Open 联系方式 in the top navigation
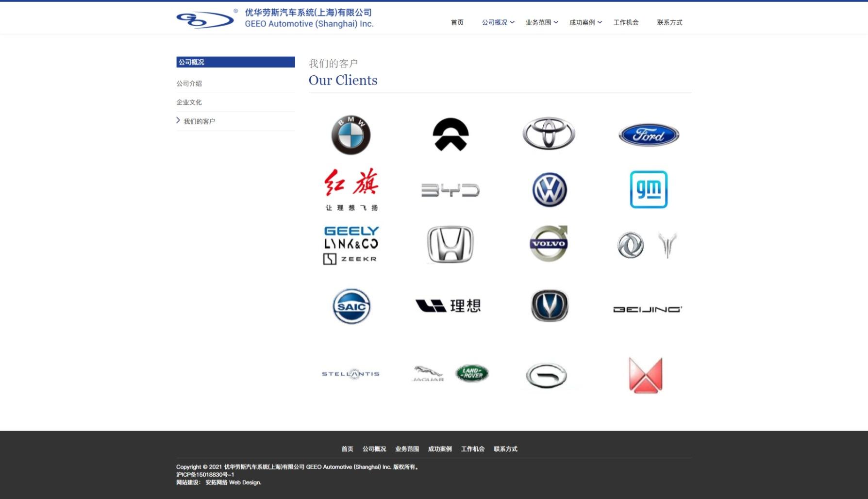The width and height of the screenshot is (868, 499). pos(669,22)
